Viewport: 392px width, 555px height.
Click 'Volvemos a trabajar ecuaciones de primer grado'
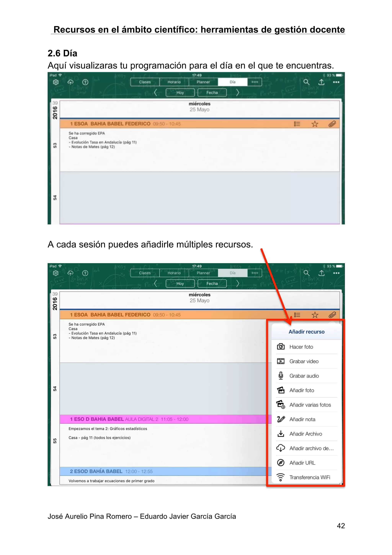point(111,481)
